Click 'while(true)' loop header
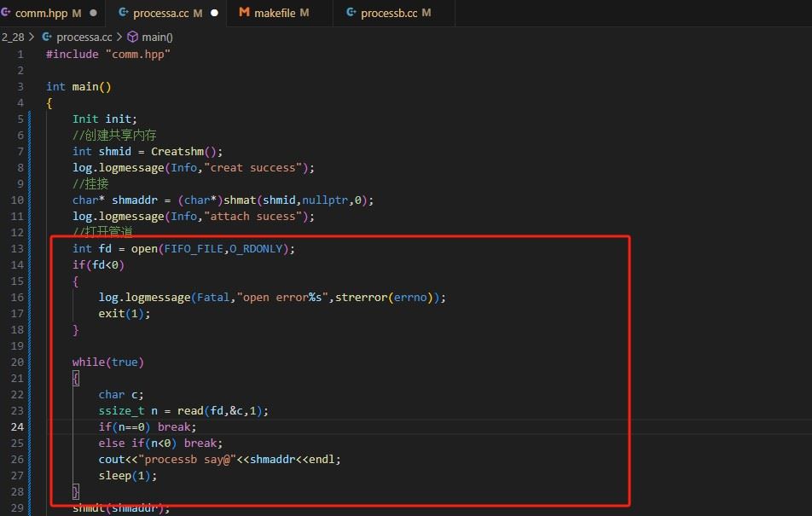The height and width of the screenshot is (516, 812). pyautogui.click(x=108, y=362)
